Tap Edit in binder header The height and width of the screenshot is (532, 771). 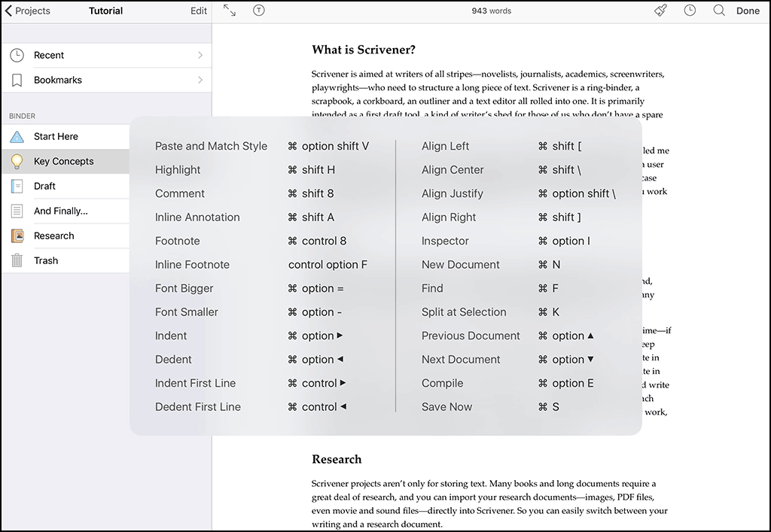point(199,11)
